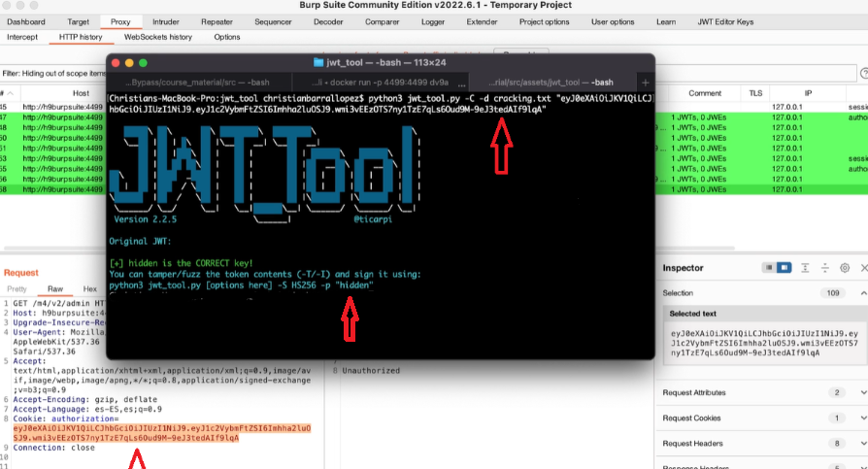
Task: Click the 'Connection: close' request line
Action: pyautogui.click(x=53, y=448)
